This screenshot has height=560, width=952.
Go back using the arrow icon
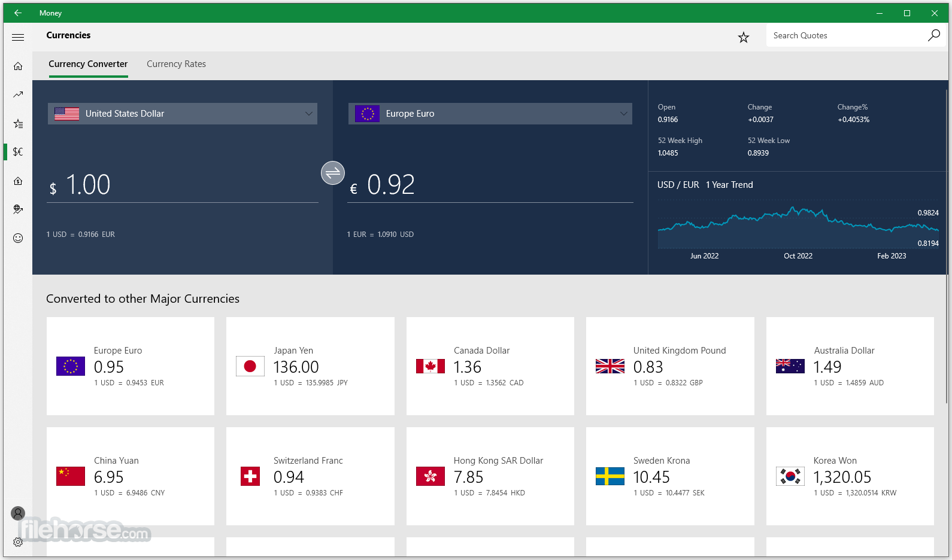[18, 13]
